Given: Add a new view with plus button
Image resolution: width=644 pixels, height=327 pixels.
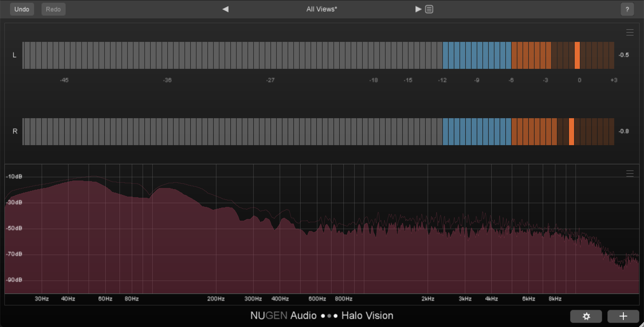Looking at the screenshot, I should click(x=623, y=316).
